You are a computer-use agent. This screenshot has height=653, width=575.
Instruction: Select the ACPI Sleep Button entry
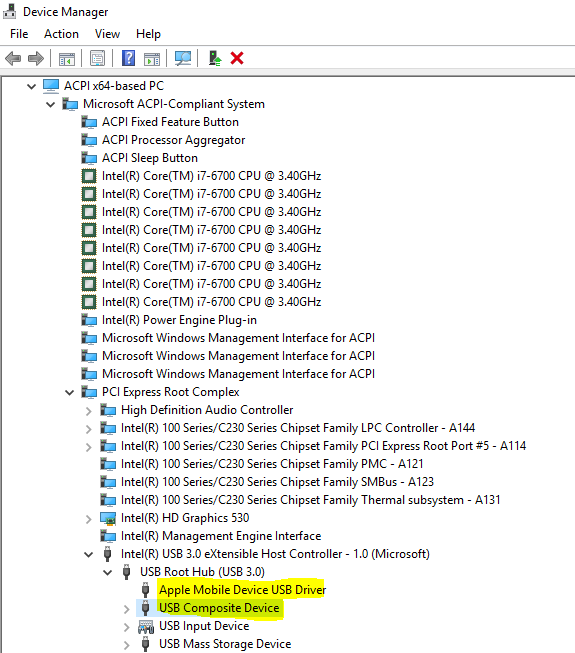(x=150, y=158)
